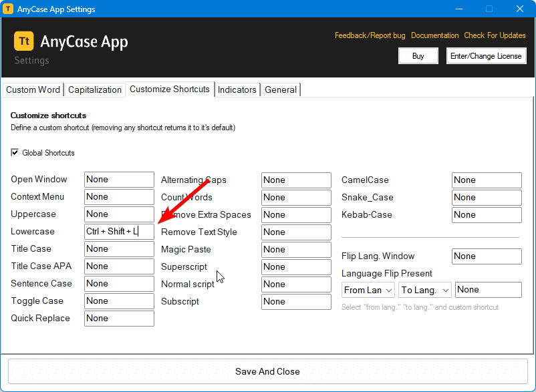Screen dimensions: 536x392
Task: Open the To Lang dropdown
Action: [x=425, y=290]
